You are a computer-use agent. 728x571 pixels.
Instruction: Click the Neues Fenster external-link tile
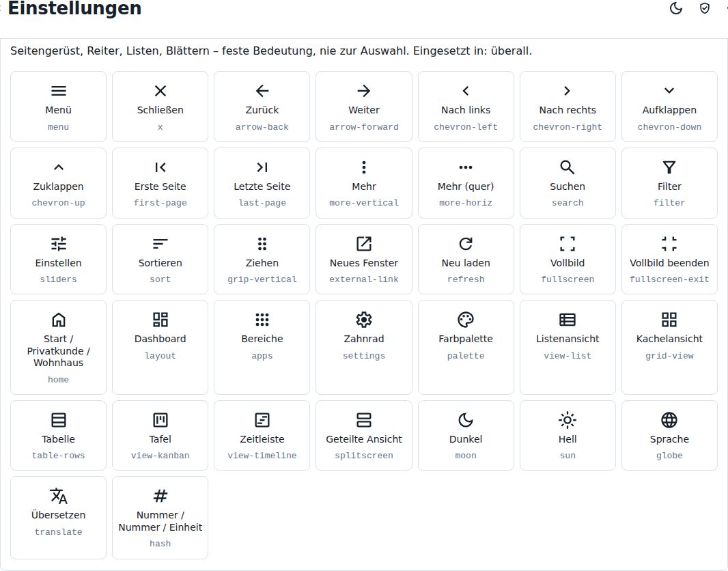363,259
